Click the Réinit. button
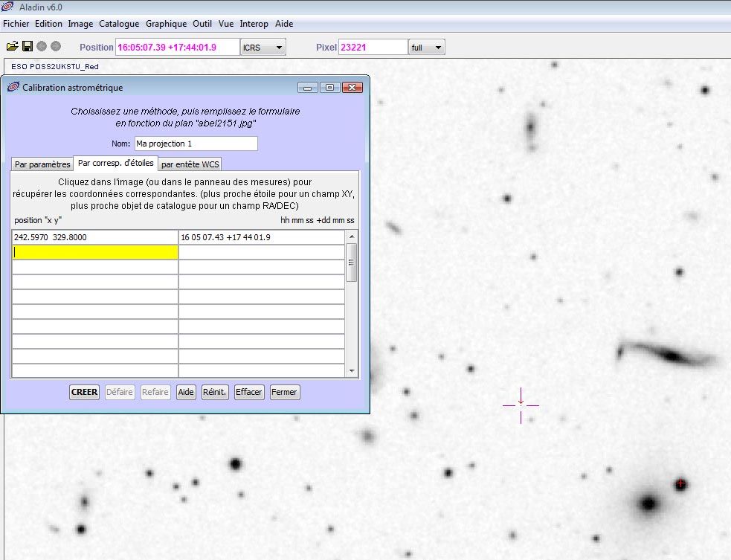731x560 pixels. [214, 392]
